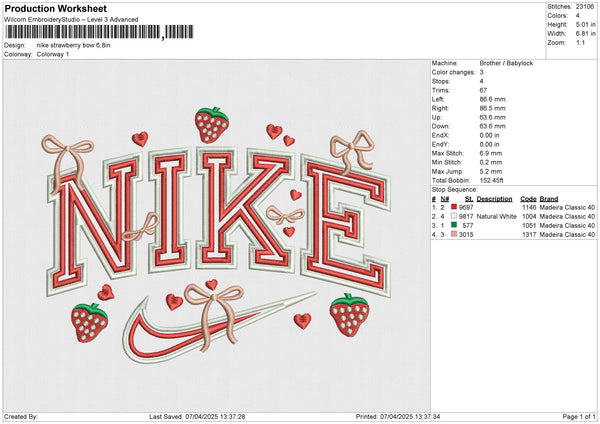
Task: Click the red 9697 thread color swatch
Action: tap(454, 207)
